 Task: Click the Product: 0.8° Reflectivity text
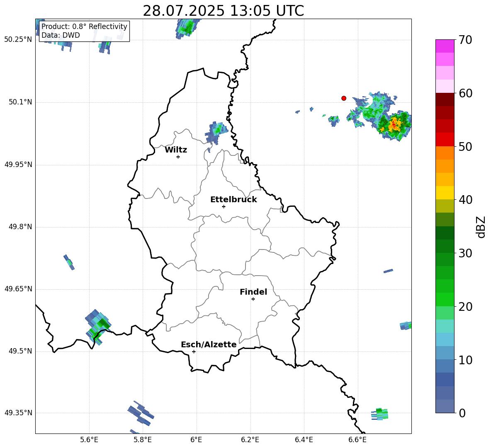pos(84,26)
